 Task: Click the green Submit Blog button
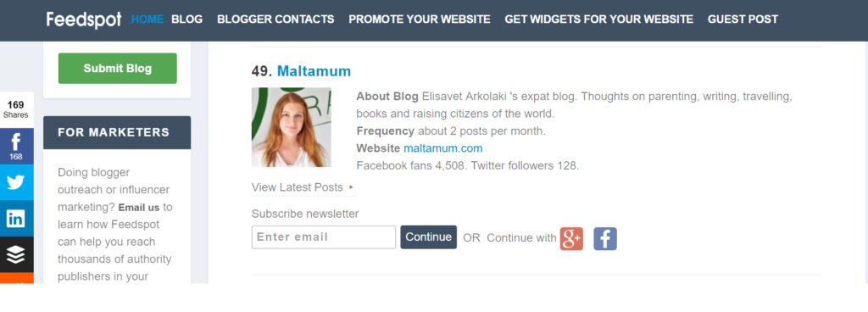pyautogui.click(x=117, y=69)
